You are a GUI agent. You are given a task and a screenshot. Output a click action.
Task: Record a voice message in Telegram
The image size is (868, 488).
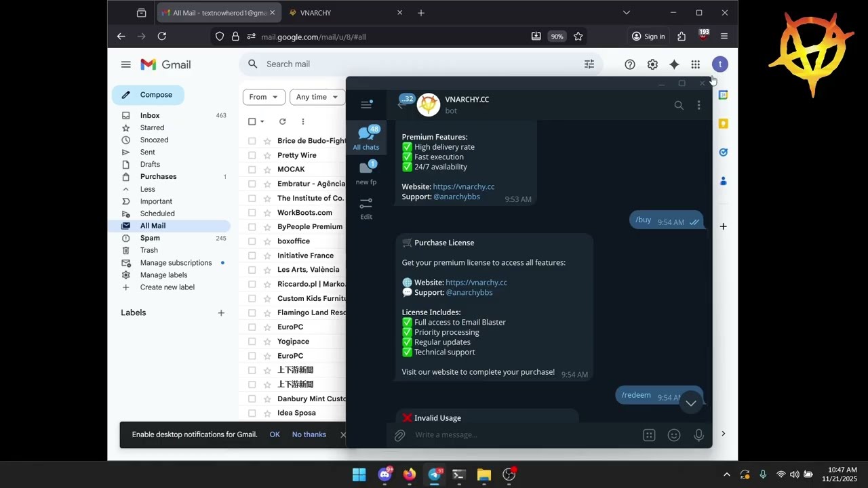(x=698, y=435)
